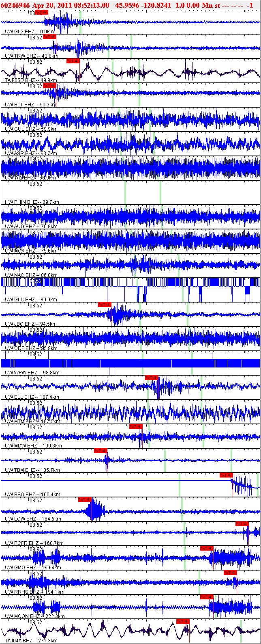
Task: Click the UW GLK EHZ station label
Action: click(31, 300)
